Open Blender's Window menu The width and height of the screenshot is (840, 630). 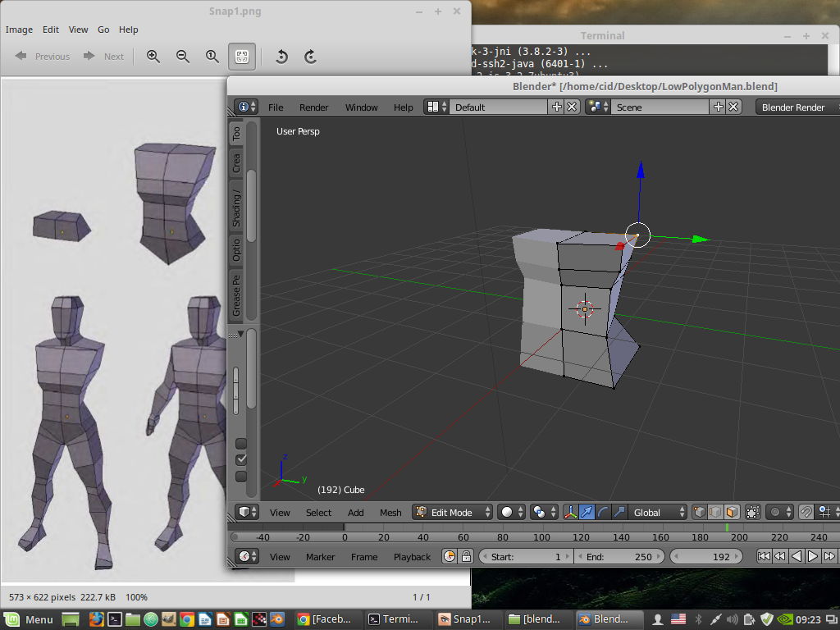tap(361, 107)
